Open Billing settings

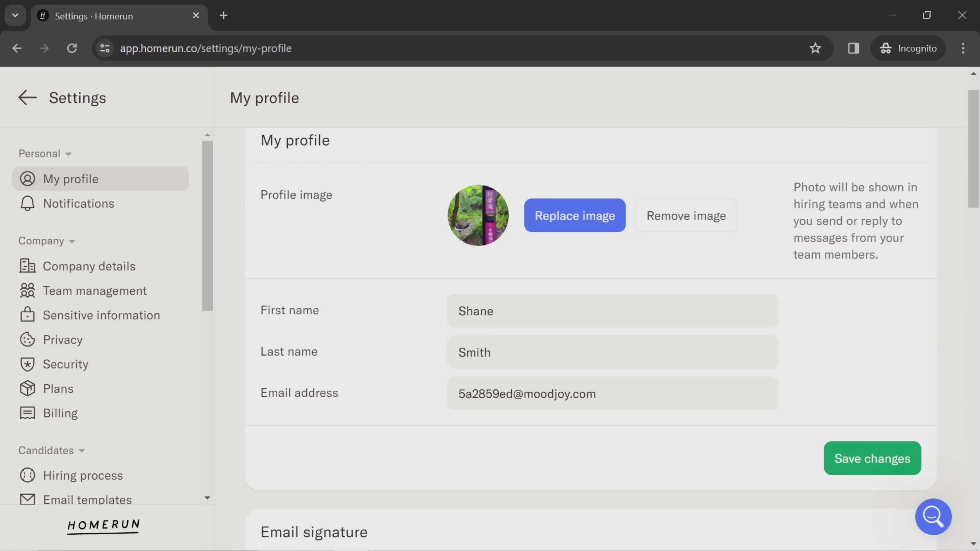(101, 413)
